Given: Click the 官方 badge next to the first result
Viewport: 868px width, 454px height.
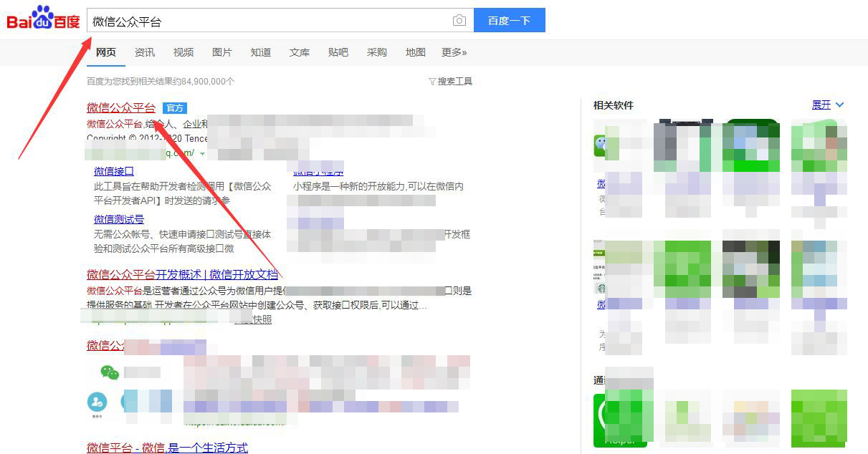Looking at the screenshot, I should [x=174, y=107].
